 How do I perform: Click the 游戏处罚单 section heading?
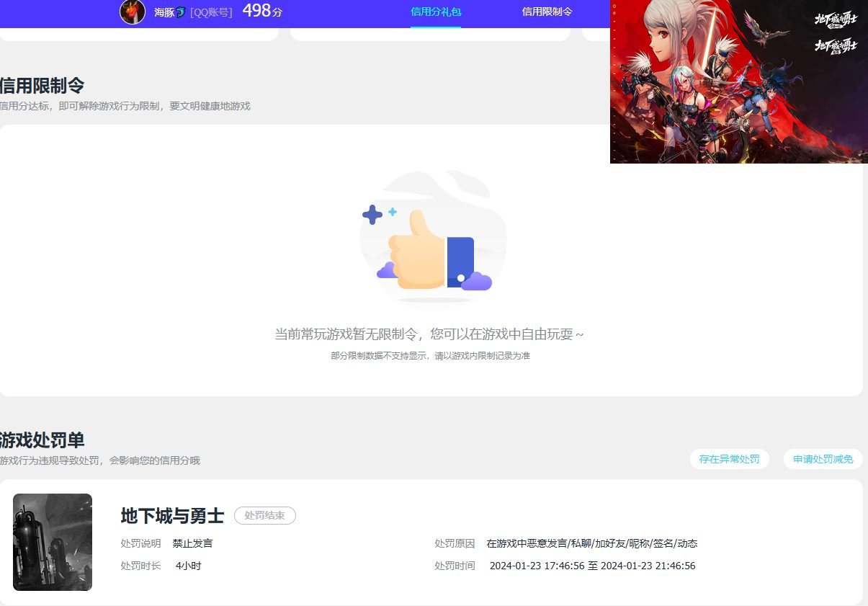point(42,440)
